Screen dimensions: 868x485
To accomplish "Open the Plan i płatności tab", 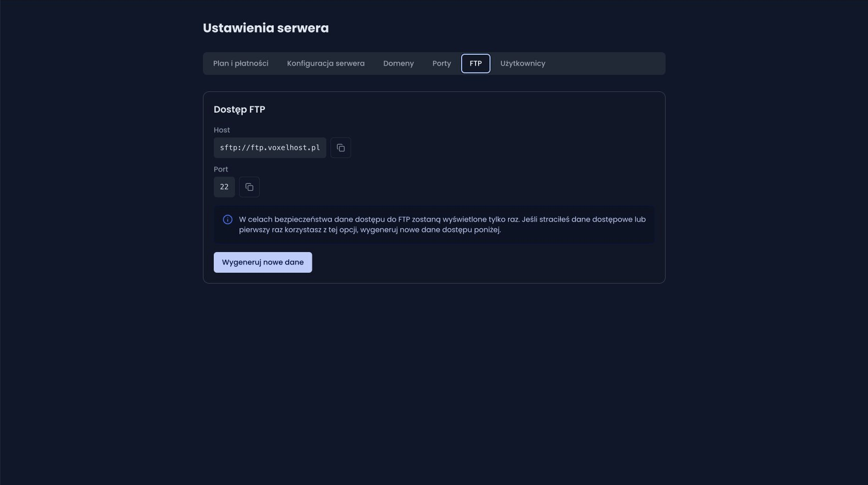I will click(x=241, y=64).
